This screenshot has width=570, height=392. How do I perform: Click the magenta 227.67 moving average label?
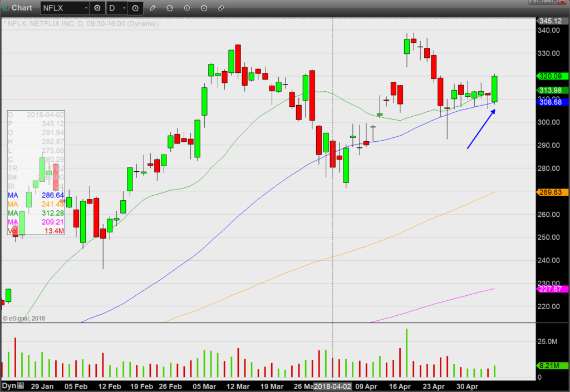pyautogui.click(x=552, y=289)
